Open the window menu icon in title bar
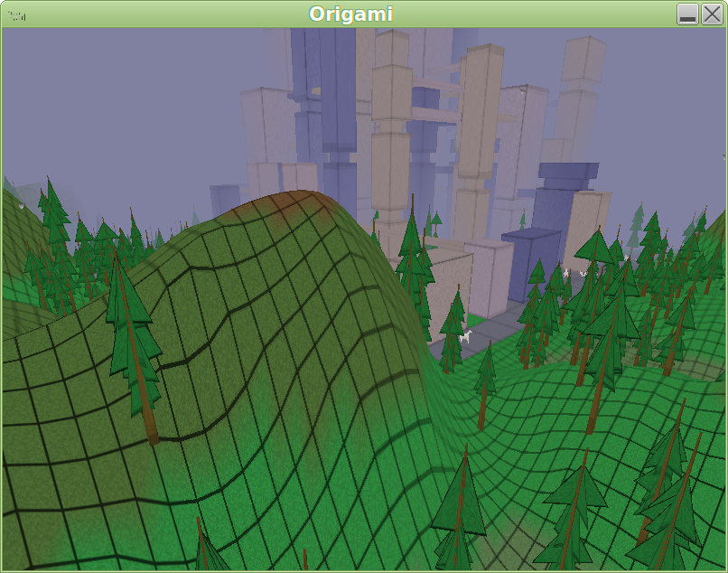Screen dimensions: 728x573 click(15, 14)
